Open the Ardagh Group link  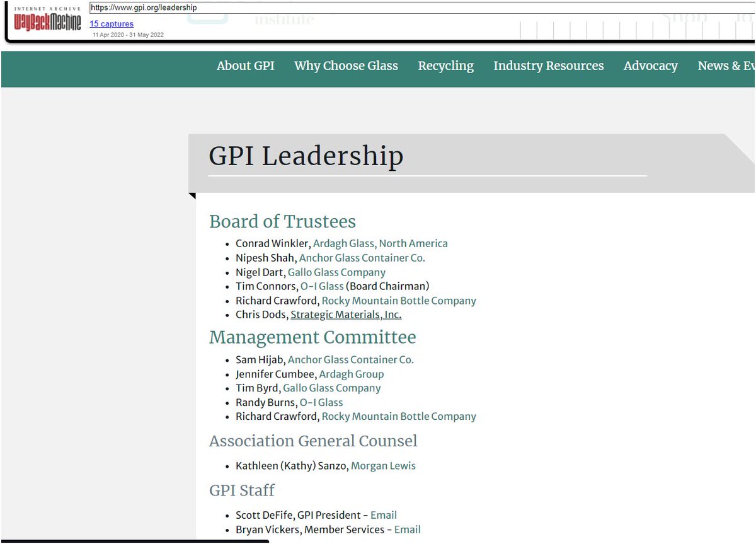click(352, 374)
